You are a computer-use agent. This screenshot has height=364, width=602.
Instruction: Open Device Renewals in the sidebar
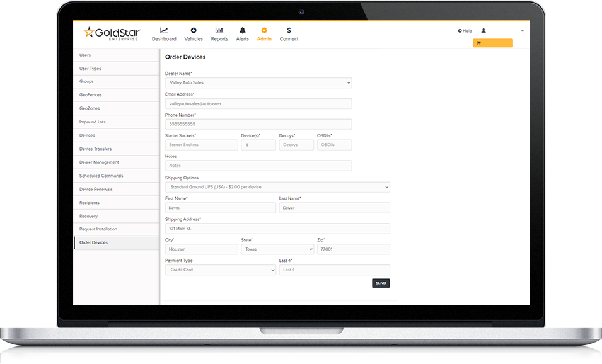pyautogui.click(x=117, y=189)
